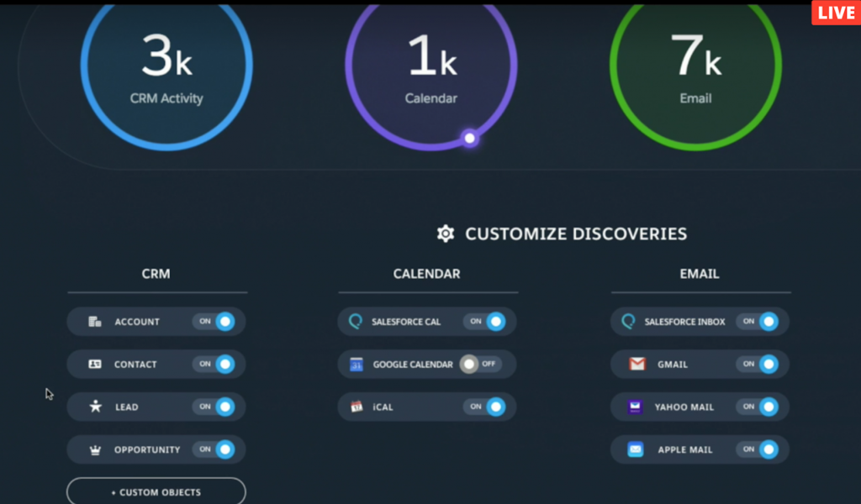This screenshot has width=861, height=504.
Task: Click the Salesforce Cal logo icon
Action: (x=356, y=322)
